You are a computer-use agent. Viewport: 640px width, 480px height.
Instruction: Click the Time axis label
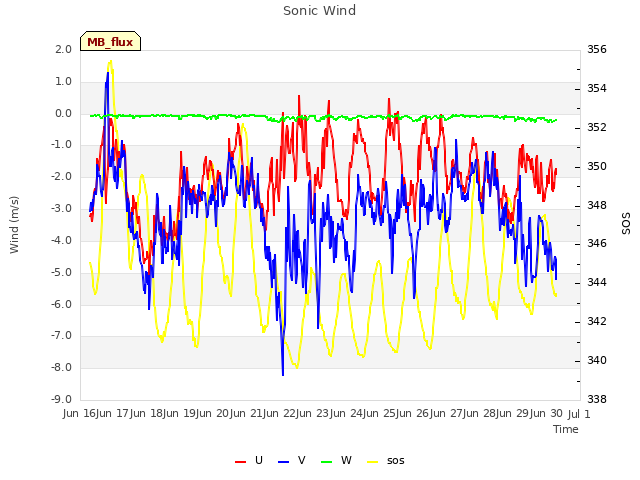click(x=566, y=429)
